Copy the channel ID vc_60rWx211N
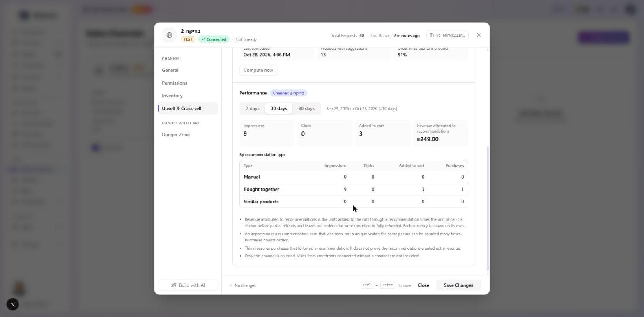644x317 pixels. pos(447,35)
